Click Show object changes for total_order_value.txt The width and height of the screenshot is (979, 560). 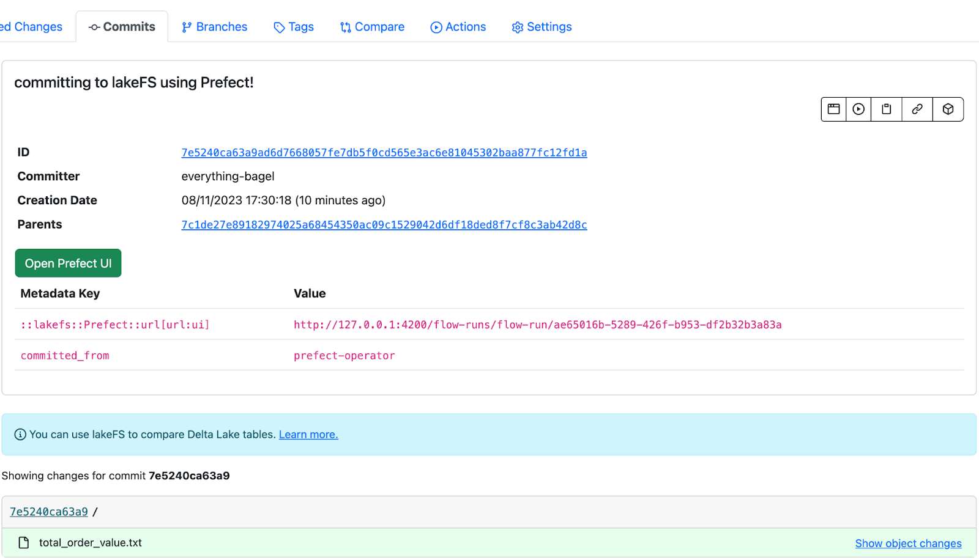point(908,543)
